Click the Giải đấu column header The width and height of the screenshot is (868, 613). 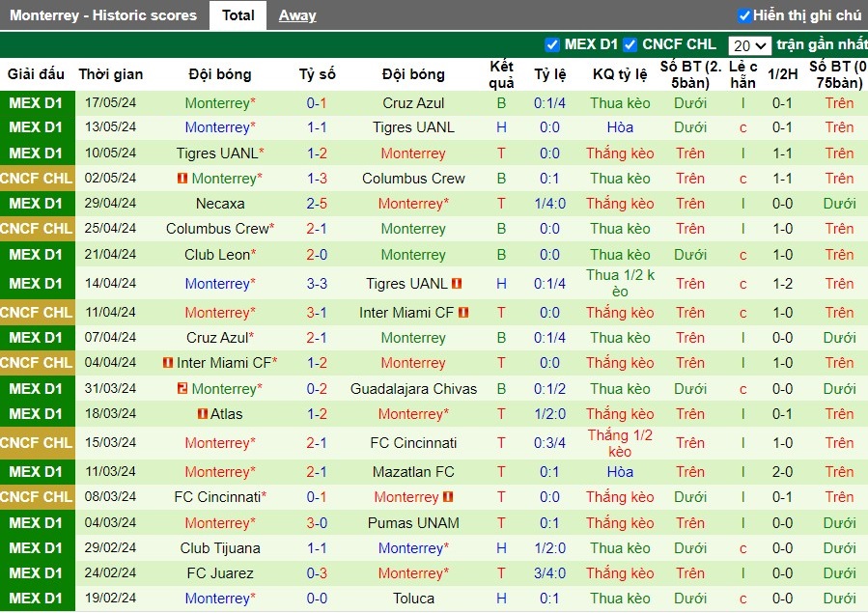(x=36, y=74)
